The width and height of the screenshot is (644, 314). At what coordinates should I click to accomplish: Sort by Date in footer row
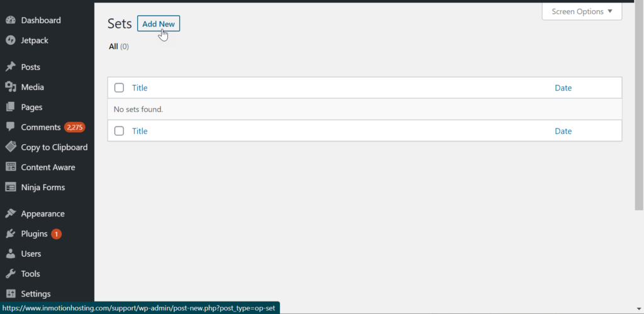tap(563, 131)
